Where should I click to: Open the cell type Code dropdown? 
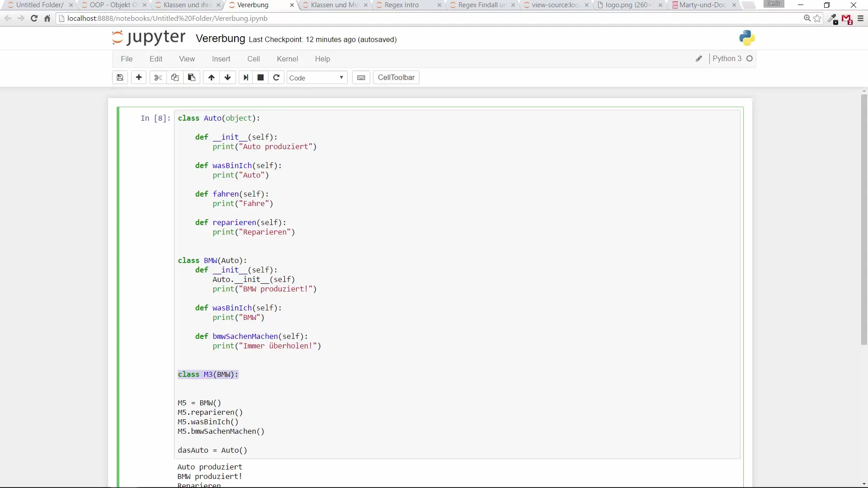coord(317,78)
